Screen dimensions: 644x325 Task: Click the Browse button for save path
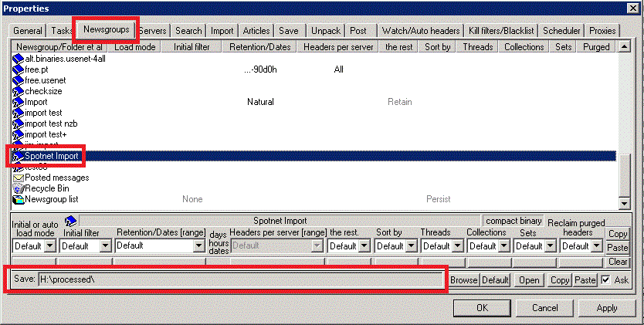coord(463,280)
